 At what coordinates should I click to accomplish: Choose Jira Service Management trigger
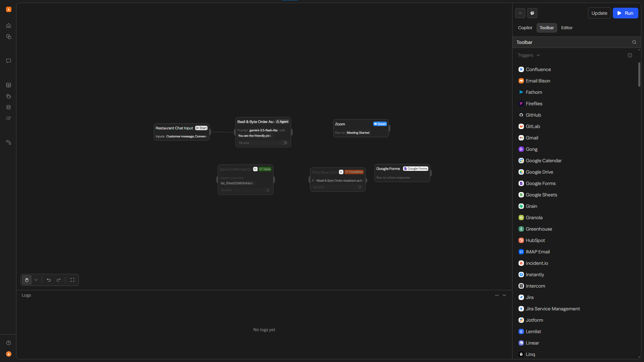(x=553, y=309)
